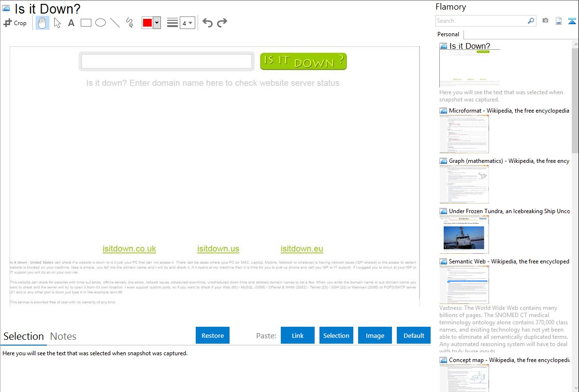579x392 pixels.
Task: Click the isitdown.co.uk link
Action: coord(129,249)
